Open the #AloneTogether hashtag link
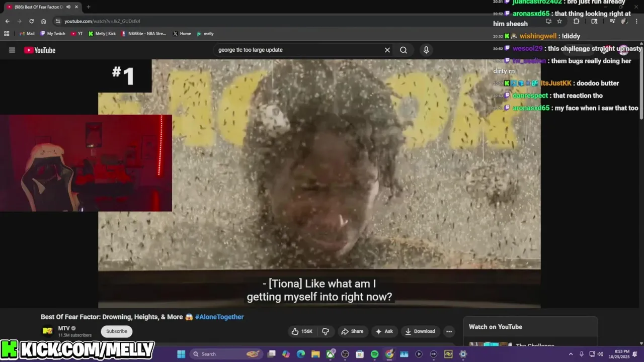This screenshot has width=644, height=362. click(219, 317)
